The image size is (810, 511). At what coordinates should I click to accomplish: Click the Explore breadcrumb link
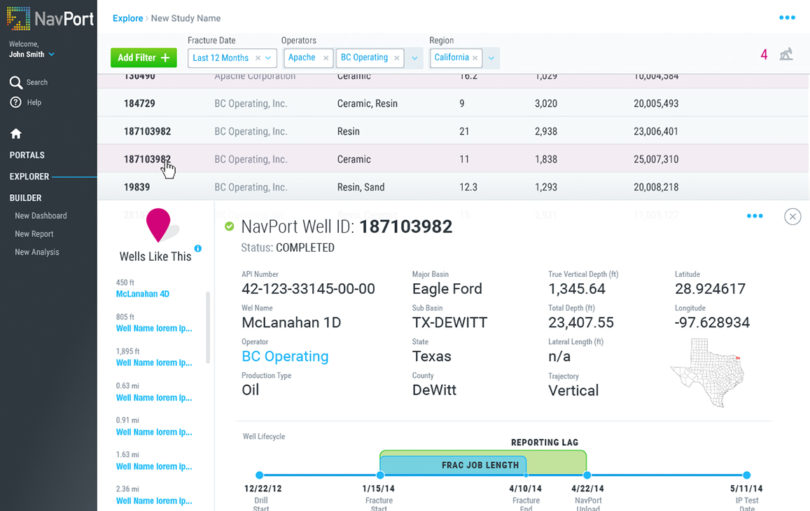[x=128, y=18]
